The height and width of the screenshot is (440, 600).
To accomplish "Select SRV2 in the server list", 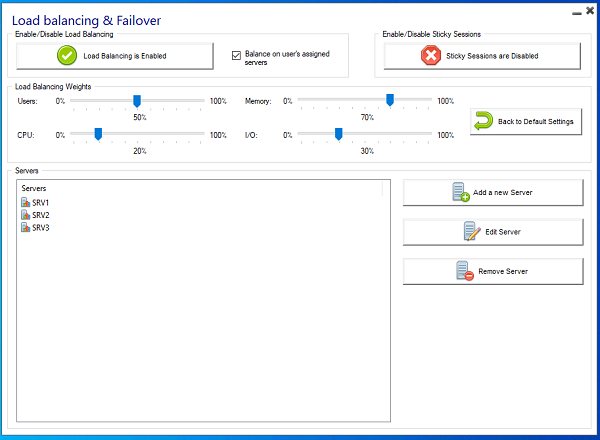I will pyautogui.click(x=40, y=215).
